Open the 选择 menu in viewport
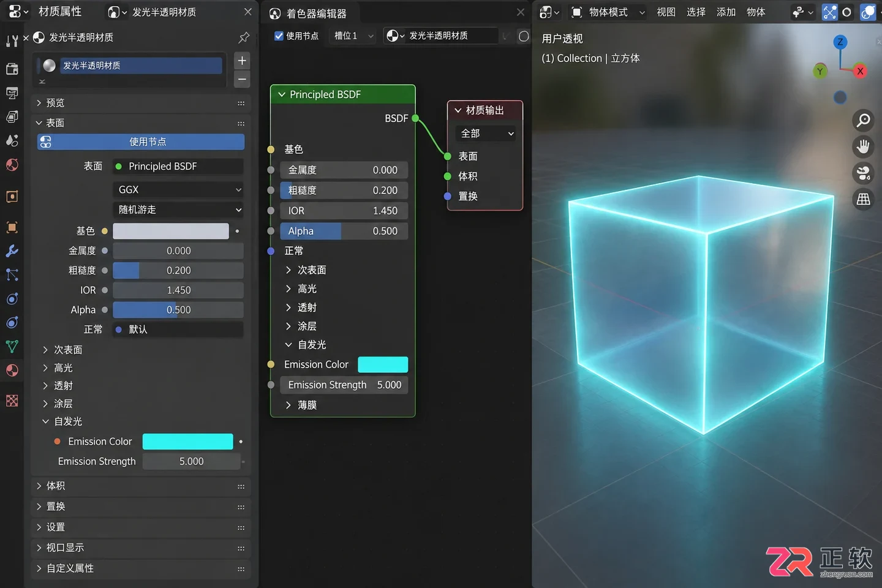The width and height of the screenshot is (882, 588). 696,12
